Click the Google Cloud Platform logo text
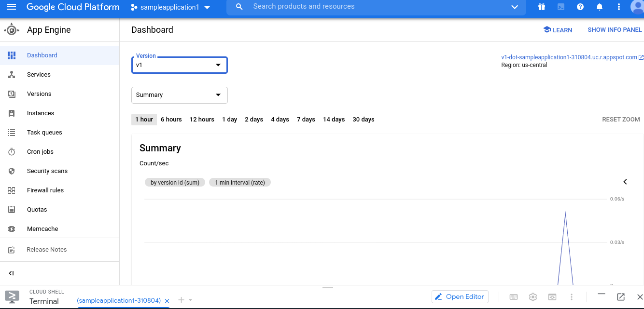This screenshot has width=644, height=309. click(73, 7)
